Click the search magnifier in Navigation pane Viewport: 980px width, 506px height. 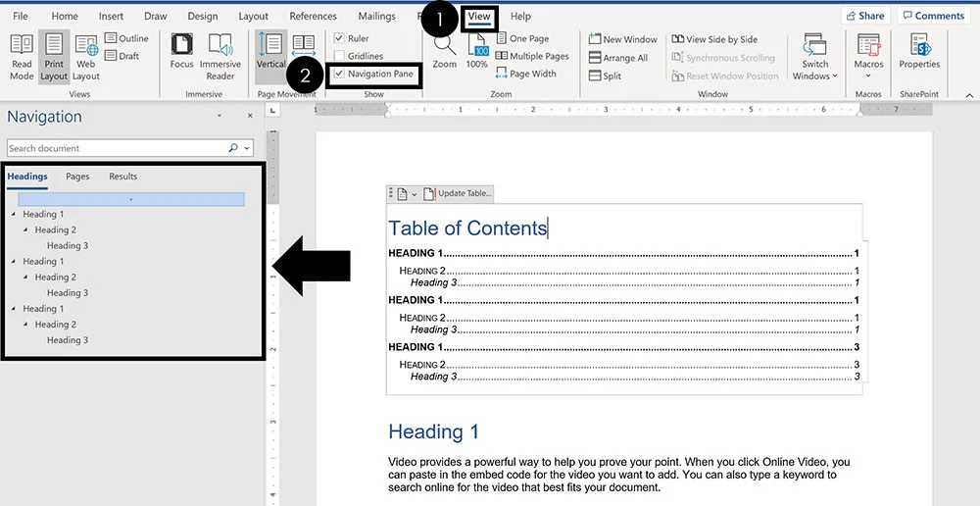click(x=233, y=148)
